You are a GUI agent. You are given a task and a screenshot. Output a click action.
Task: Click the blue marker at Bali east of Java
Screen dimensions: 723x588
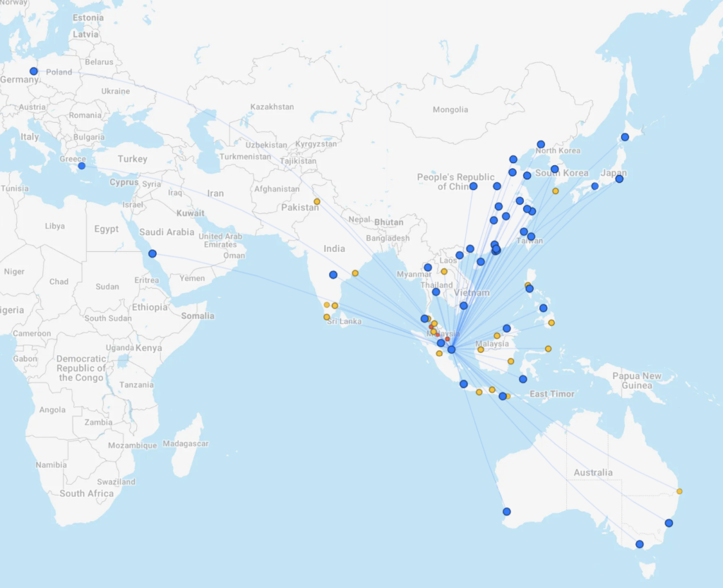coord(503,396)
